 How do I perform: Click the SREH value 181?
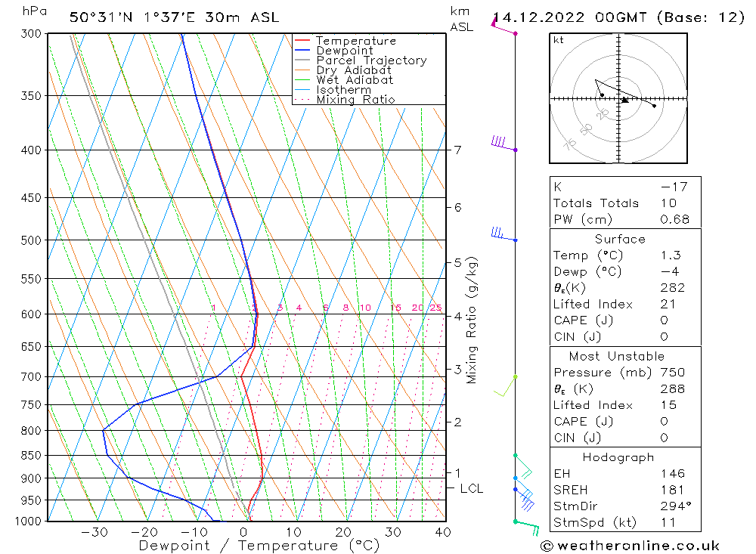coord(673,490)
